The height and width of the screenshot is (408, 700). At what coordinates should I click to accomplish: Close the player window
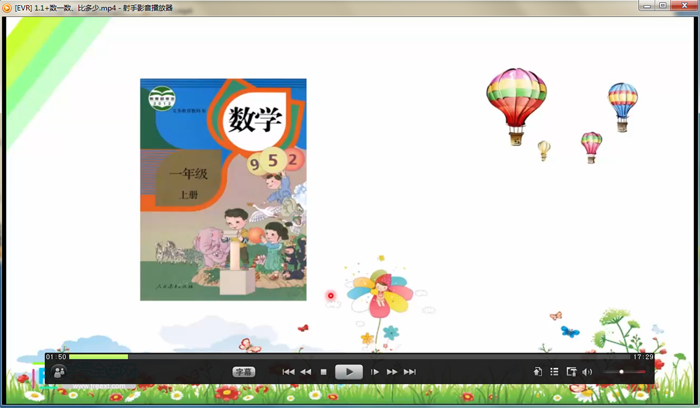click(684, 6)
